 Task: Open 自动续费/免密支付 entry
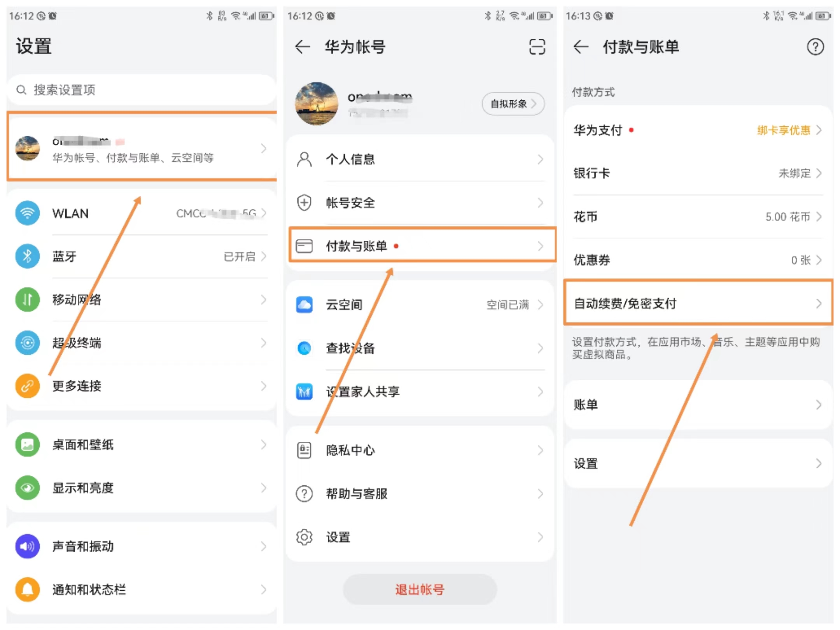698,303
